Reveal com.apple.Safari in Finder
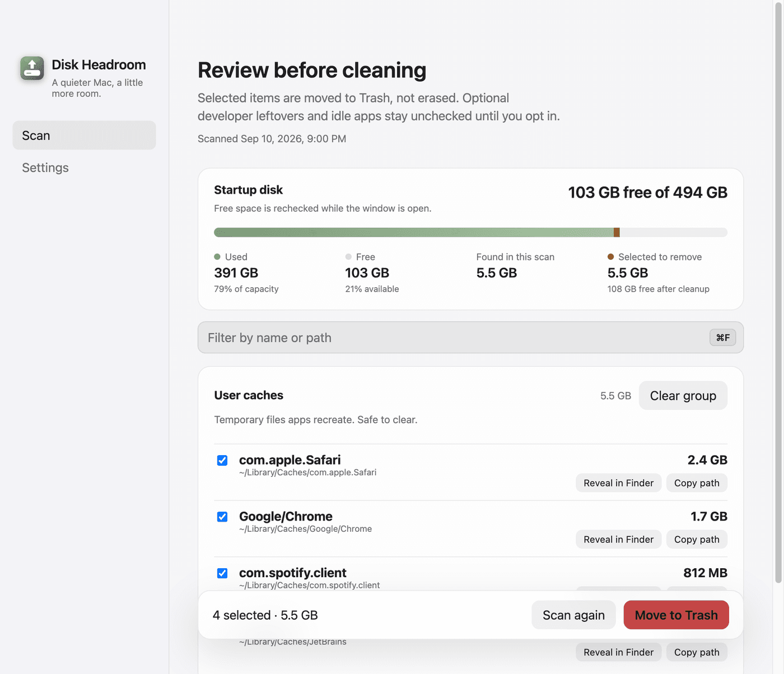This screenshot has width=784, height=674. (618, 483)
